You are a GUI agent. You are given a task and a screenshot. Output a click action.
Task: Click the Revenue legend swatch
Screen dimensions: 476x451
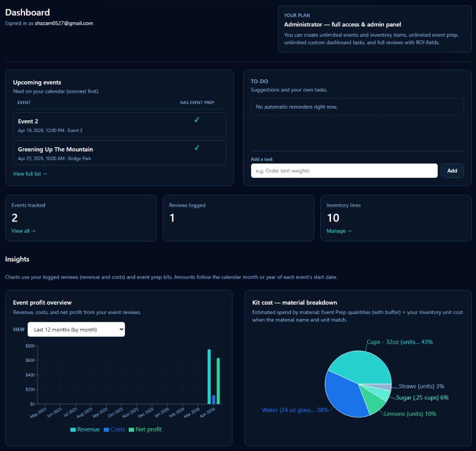[x=73, y=429]
